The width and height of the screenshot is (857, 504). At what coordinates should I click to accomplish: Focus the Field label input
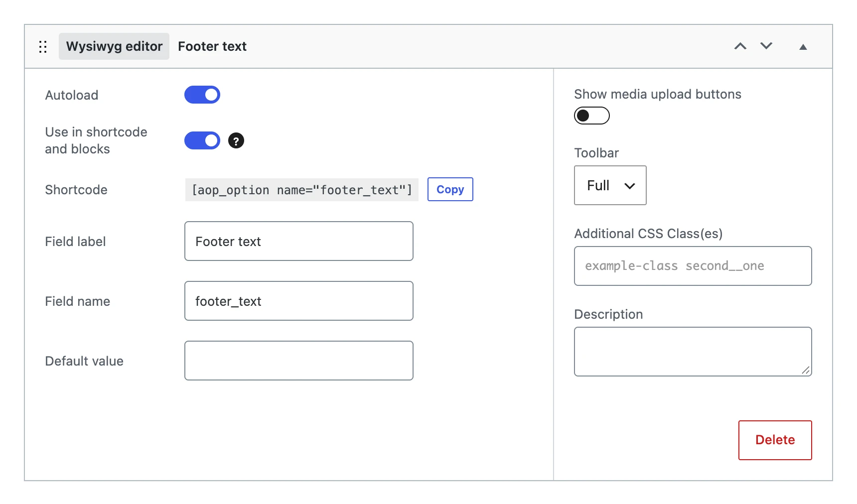[299, 241]
